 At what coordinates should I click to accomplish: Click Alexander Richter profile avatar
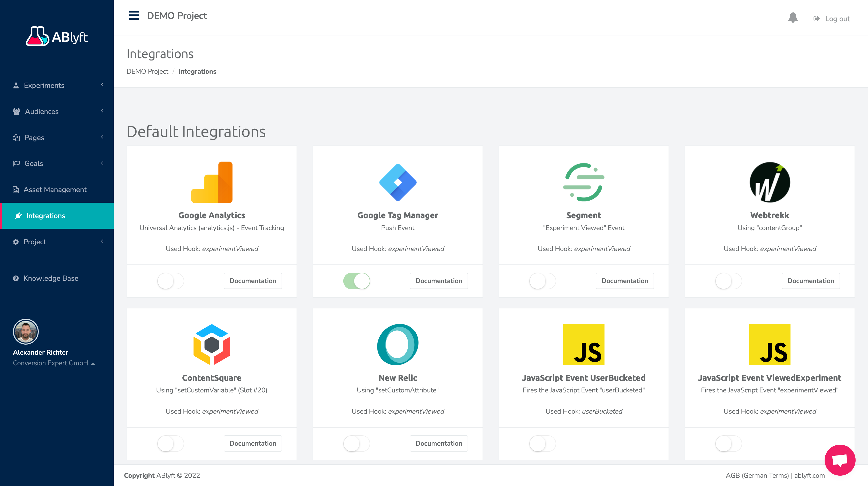[26, 331]
